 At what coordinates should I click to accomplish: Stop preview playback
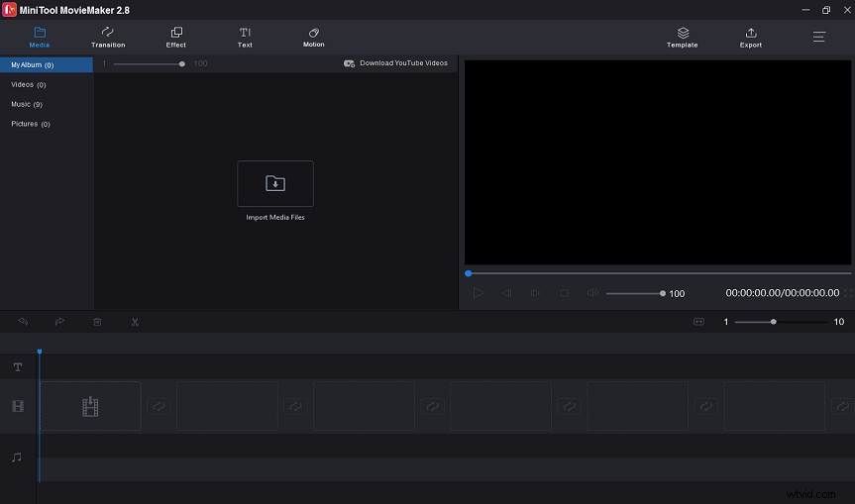tap(565, 293)
